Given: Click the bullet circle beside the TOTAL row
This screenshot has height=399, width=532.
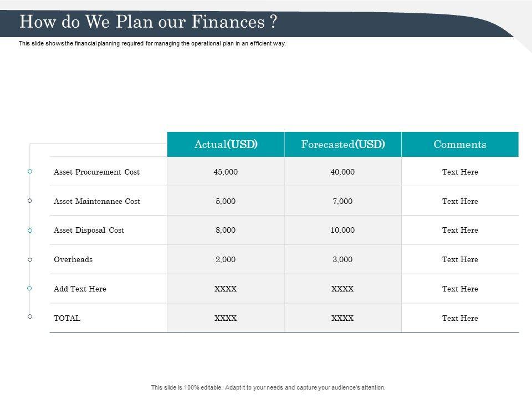Looking at the screenshot, I should point(30,316).
